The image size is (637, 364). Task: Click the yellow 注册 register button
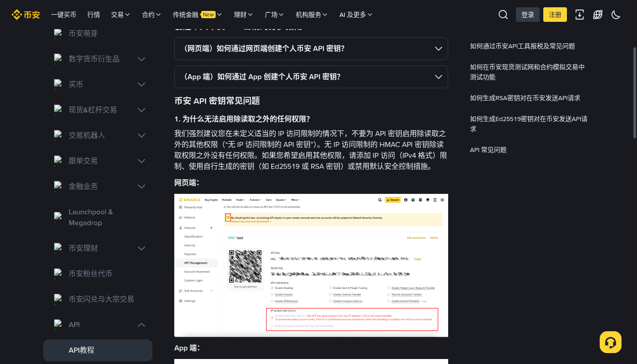point(555,15)
